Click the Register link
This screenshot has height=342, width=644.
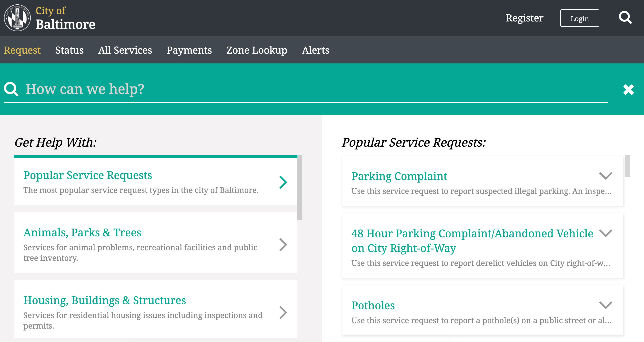pos(524,18)
